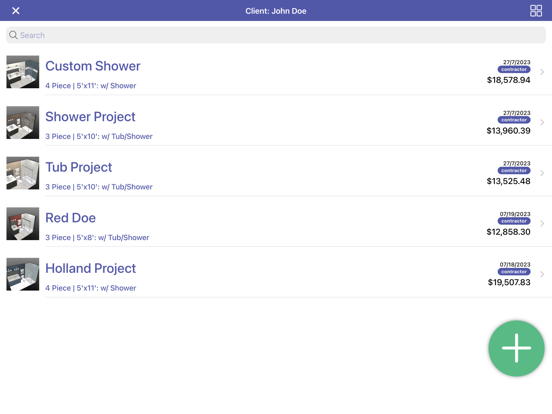Click Shower Project's '3 Piece | 5'x10'' description

(x=99, y=137)
